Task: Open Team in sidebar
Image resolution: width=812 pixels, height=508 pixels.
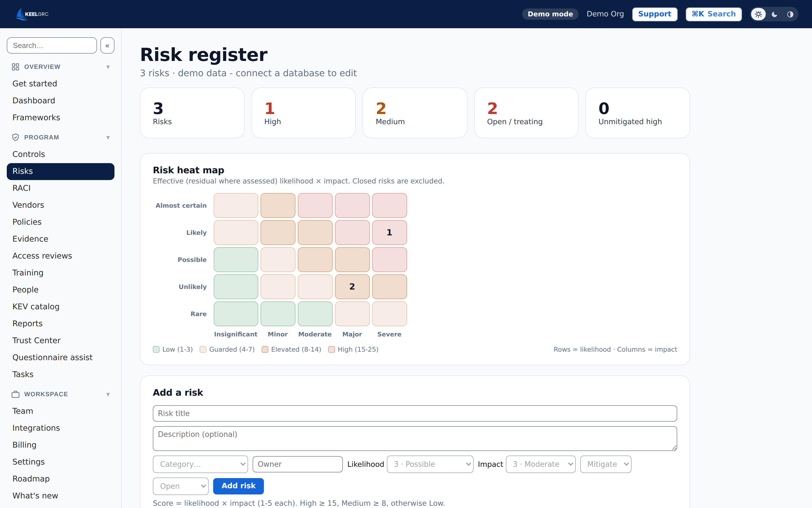Action: [60, 411]
